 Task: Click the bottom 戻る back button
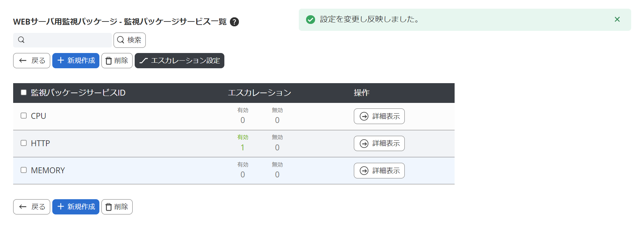point(32,207)
